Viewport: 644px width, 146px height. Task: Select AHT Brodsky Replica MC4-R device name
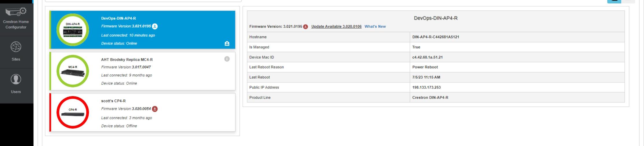pos(127,60)
